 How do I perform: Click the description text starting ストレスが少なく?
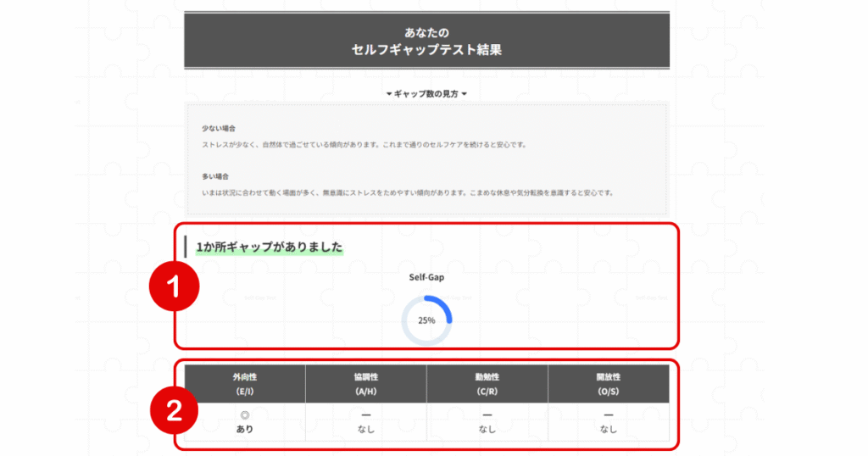point(364,144)
